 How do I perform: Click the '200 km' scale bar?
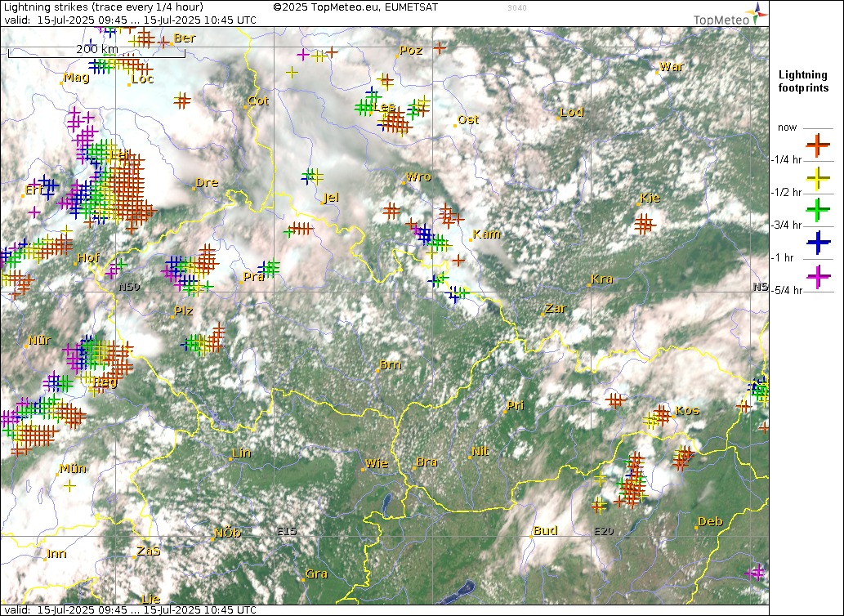(96, 51)
